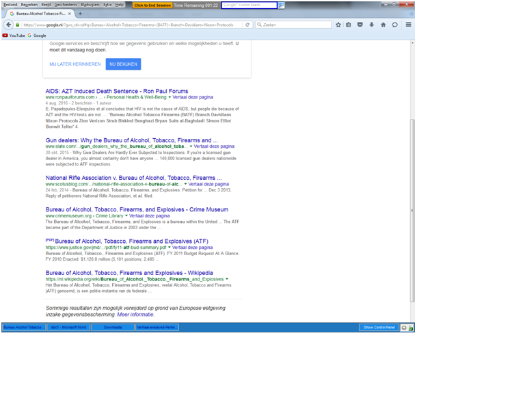Open National Rifle Association v. Bureau result
Image resolution: width=525 pixels, height=420 pixels.
pos(133,178)
